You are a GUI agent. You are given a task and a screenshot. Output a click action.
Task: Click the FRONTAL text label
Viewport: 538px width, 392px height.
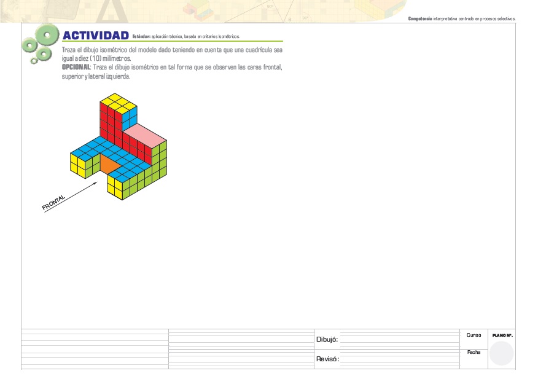pyautogui.click(x=53, y=204)
